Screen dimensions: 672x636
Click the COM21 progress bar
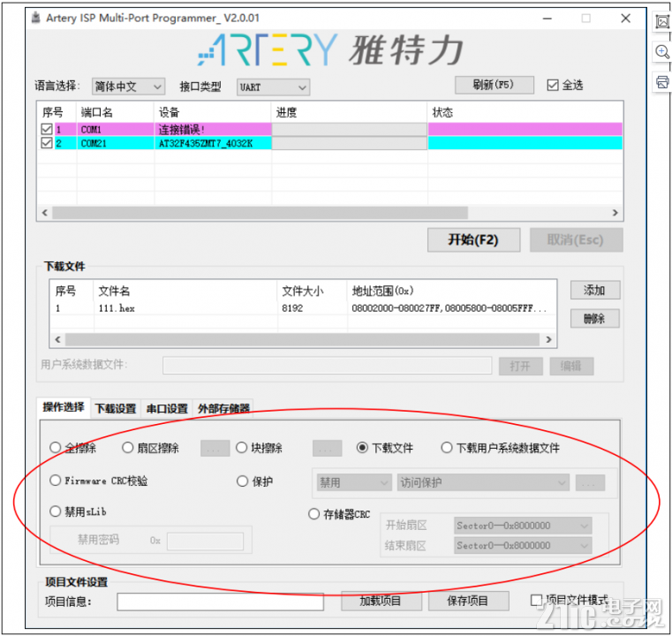point(350,143)
